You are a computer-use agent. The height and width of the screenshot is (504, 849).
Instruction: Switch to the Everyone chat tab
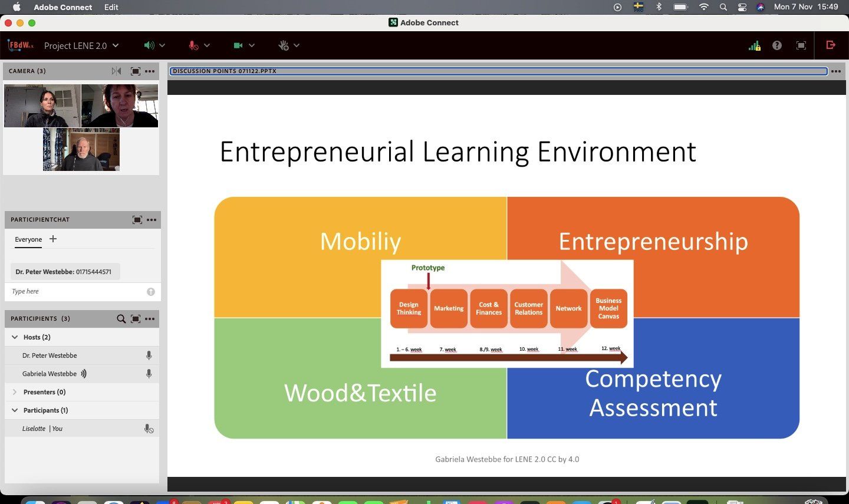point(28,239)
